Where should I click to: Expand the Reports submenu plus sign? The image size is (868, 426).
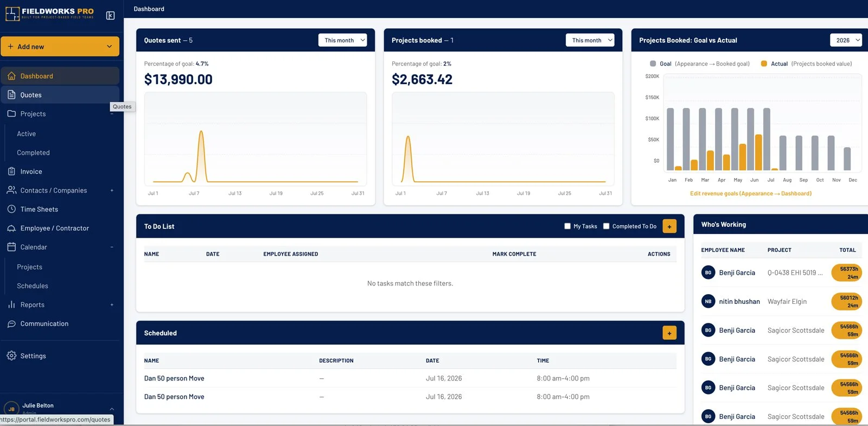coord(112,305)
